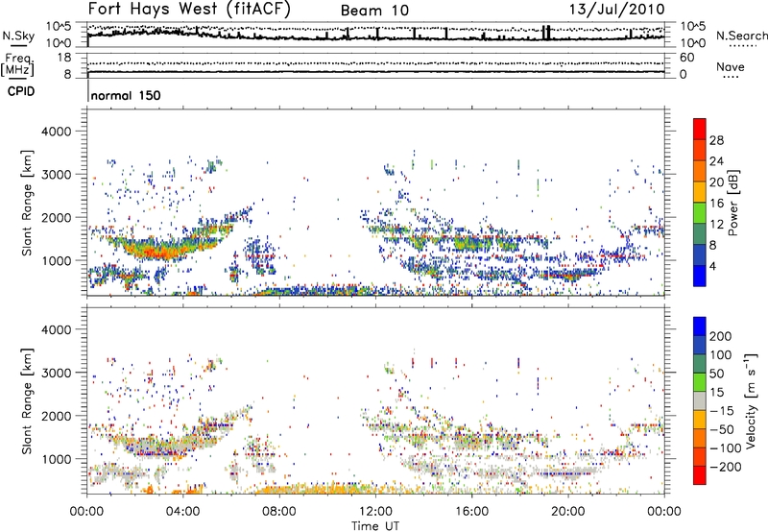Click the 'Power [dB]' colorbar title
This screenshot has width=768, height=532.
click(x=733, y=203)
